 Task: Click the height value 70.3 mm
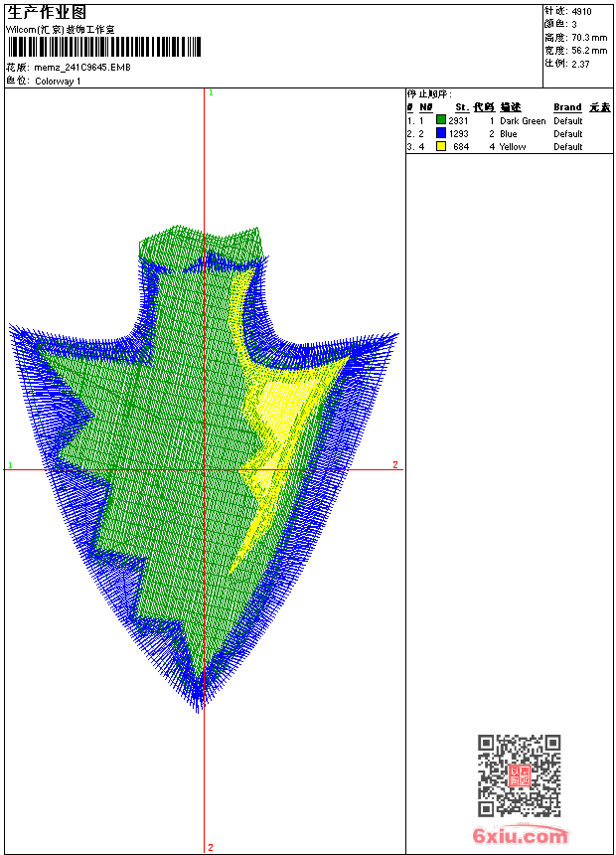coord(589,37)
